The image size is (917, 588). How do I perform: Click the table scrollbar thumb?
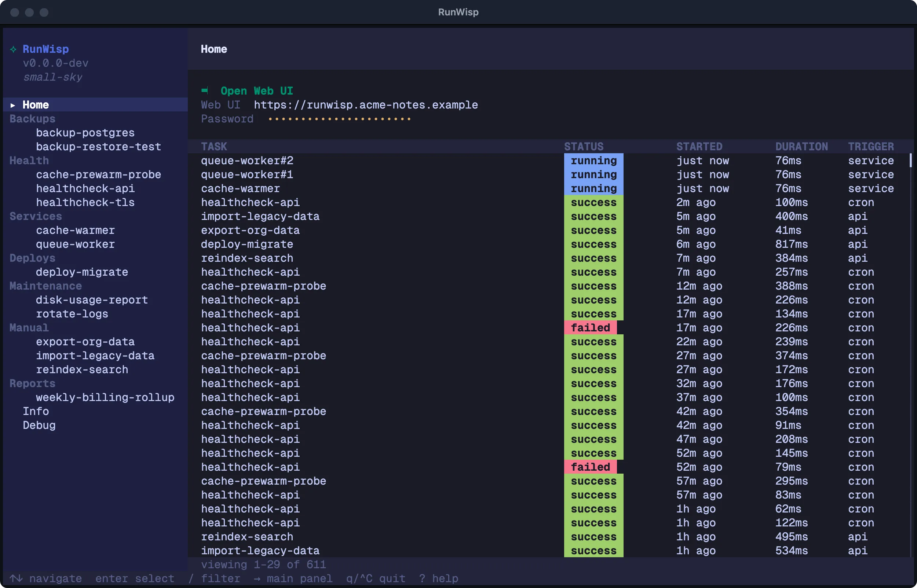coord(910,160)
